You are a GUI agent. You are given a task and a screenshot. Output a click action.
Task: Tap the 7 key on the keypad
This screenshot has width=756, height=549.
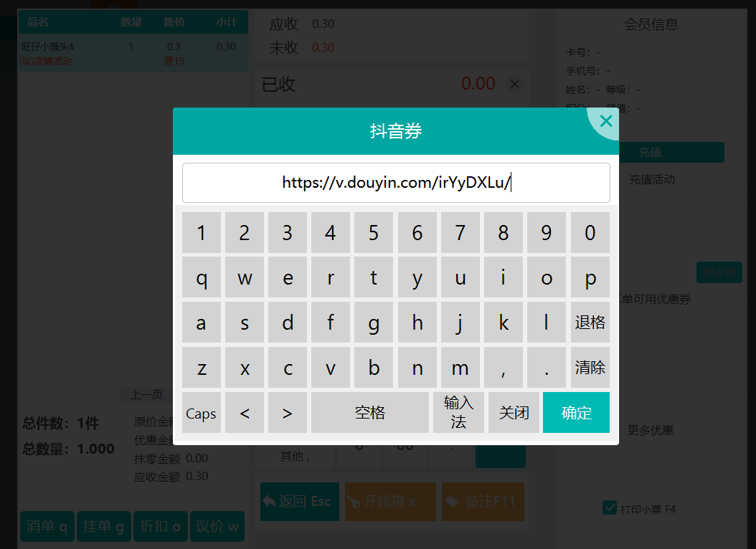tap(460, 233)
